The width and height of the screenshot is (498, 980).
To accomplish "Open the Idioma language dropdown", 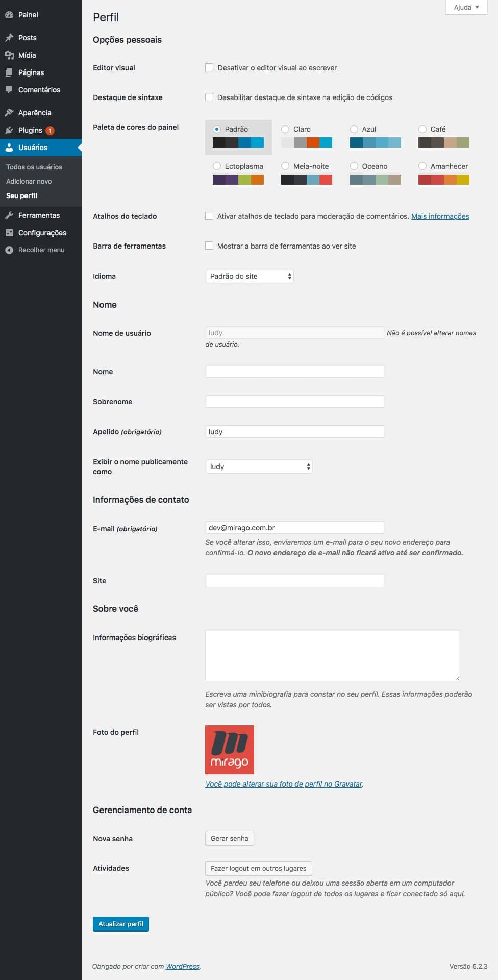I will (x=250, y=276).
